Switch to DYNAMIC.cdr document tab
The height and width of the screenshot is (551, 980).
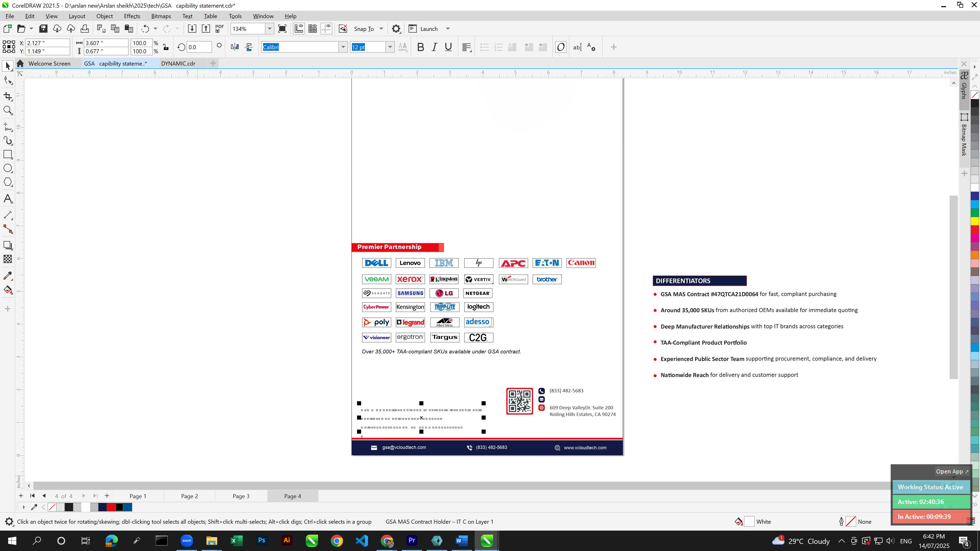click(178, 64)
